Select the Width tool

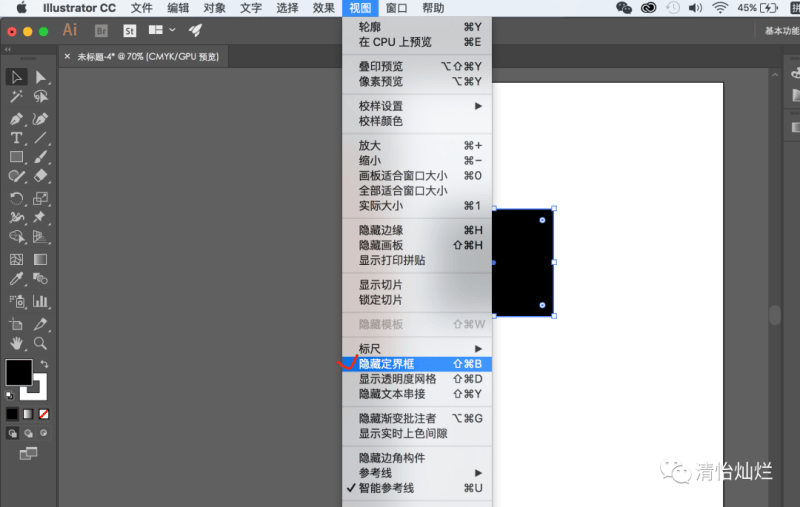click(x=16, y=217)
